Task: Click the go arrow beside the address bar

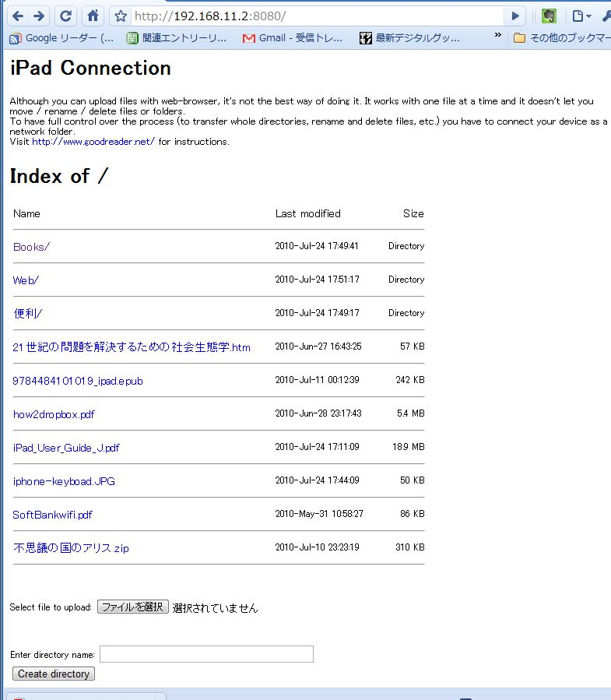Action: pyautogui.click(x=515, y=16)
